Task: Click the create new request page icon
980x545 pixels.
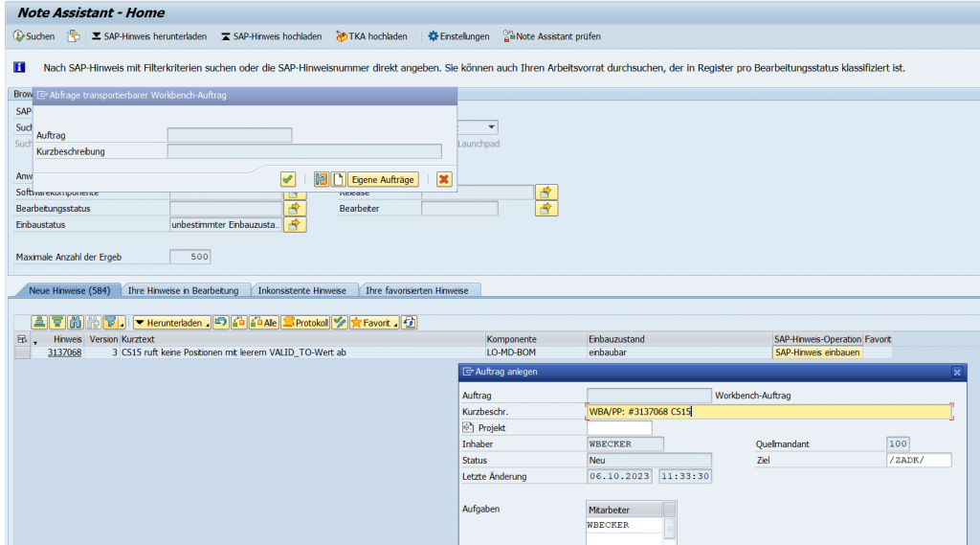Action: coord(338,179)
